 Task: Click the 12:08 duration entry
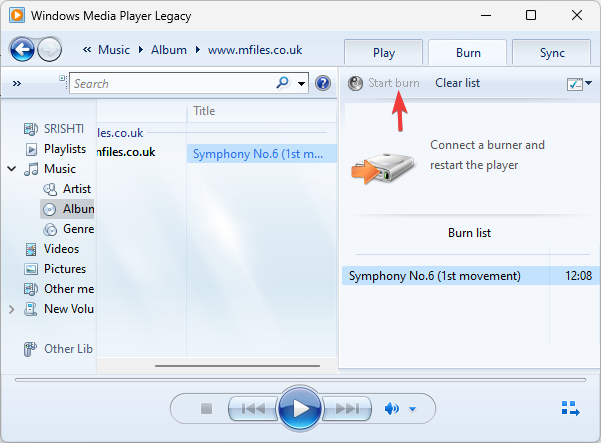[578, 276]
